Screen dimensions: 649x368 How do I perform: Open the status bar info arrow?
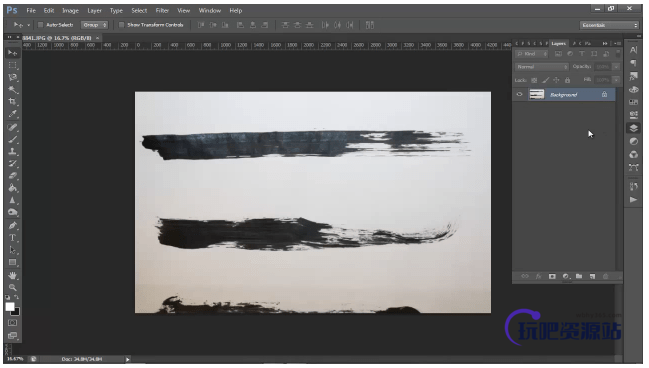click(127, 359)
